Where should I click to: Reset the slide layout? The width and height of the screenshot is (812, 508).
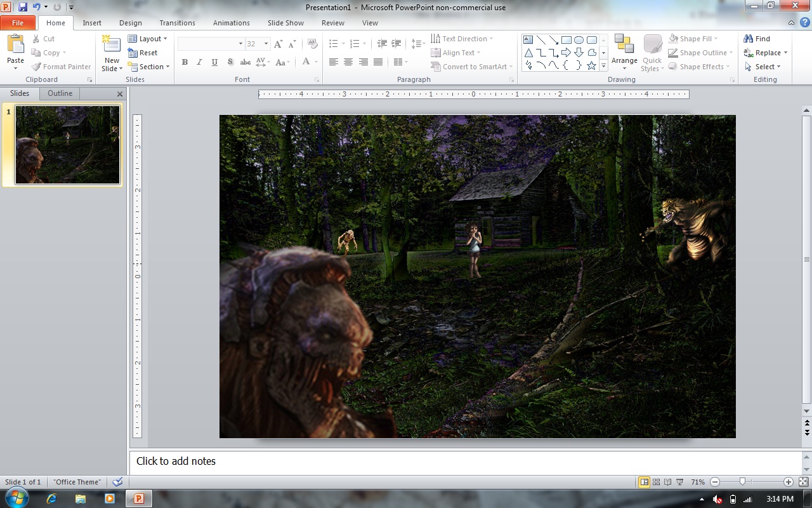[x=143, y=53]
